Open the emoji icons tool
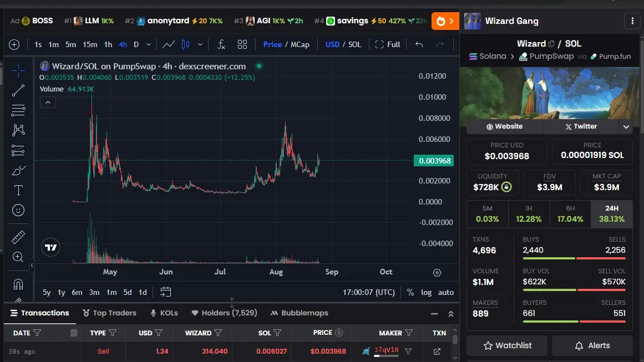The image size is (644, 362). point(18,210)
